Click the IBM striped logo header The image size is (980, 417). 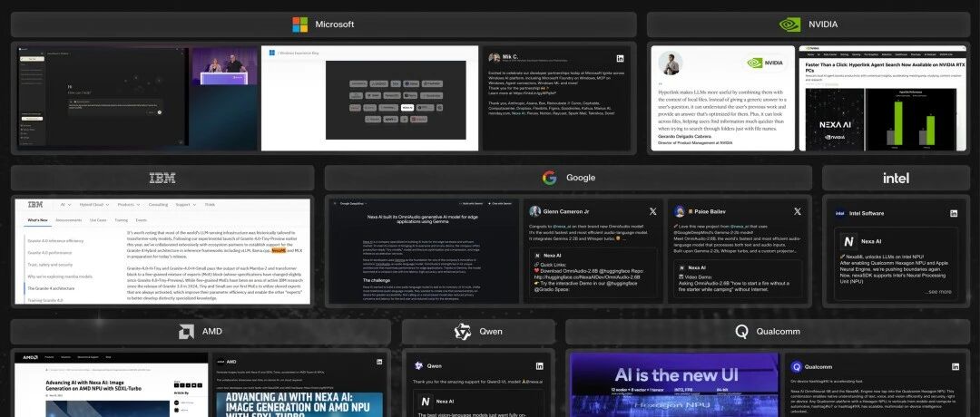click(x=162, y=178)
